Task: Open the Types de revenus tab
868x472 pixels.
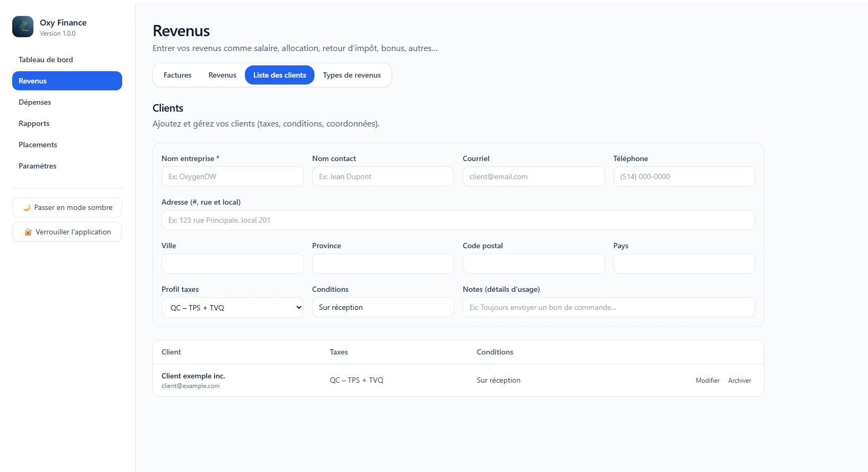Action: click(352, 75)
